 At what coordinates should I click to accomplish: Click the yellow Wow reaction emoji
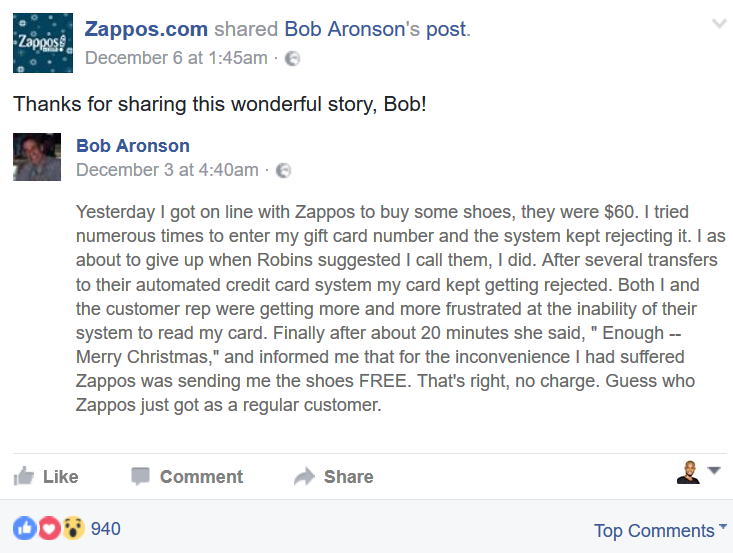pos(73,528)
